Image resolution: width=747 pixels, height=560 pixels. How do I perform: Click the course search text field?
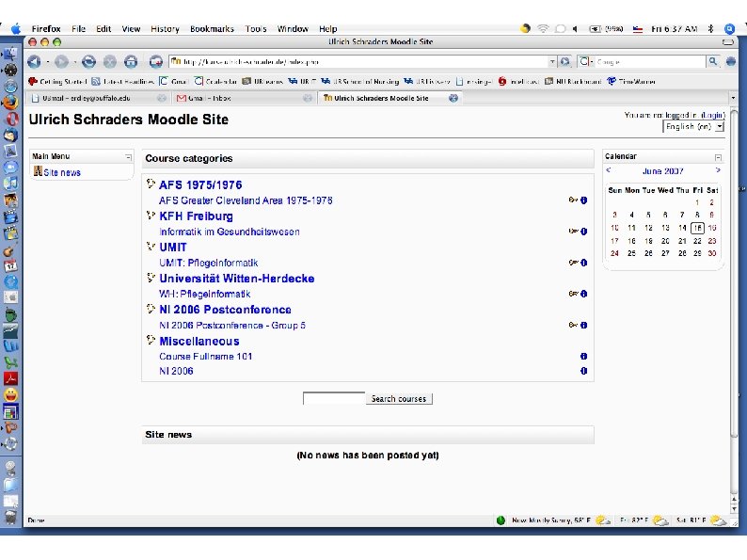click(x=333, y=398)
